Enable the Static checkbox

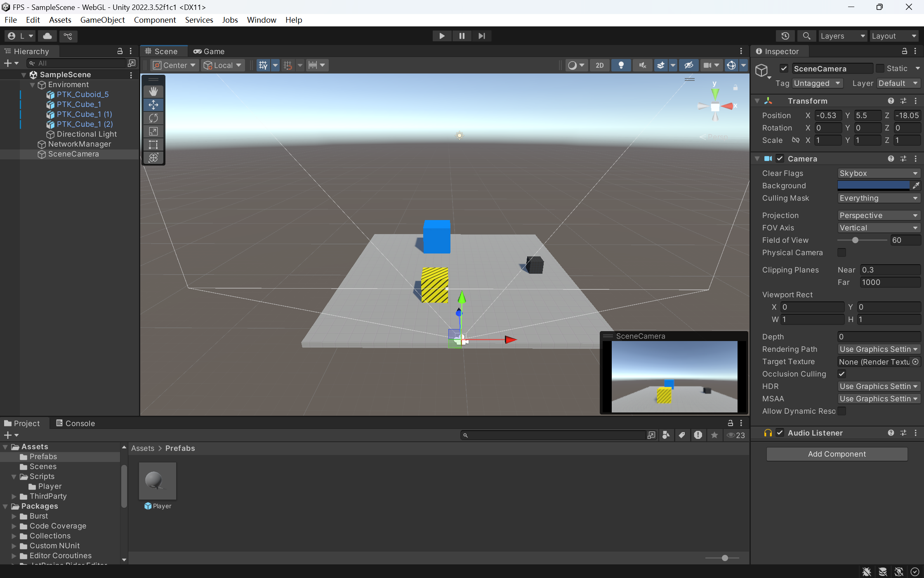tap(880, 69)
